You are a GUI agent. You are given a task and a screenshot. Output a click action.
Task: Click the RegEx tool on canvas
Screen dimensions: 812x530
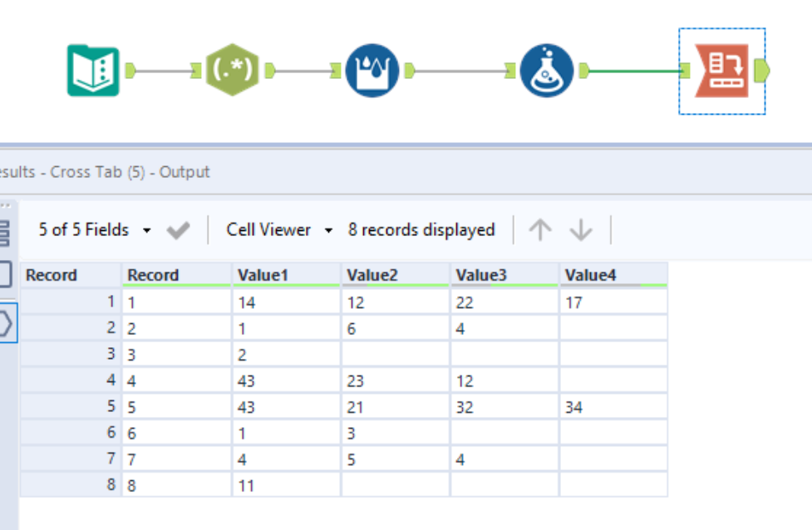232,71
